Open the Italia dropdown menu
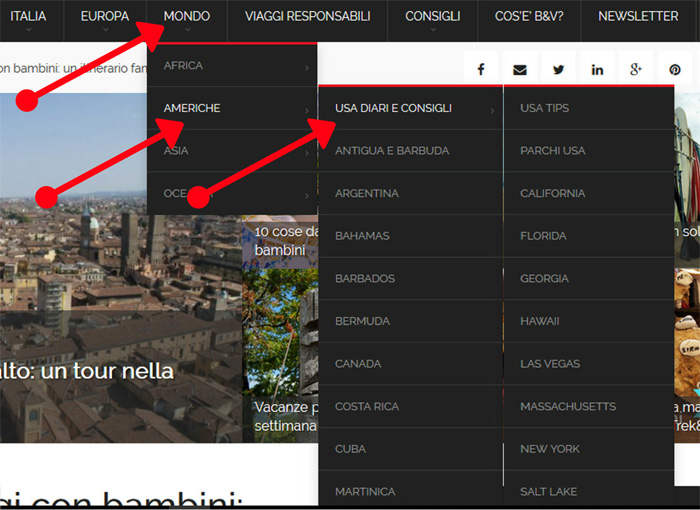Image resolution: width=700 pixels, height=510 pixels. point(28,17)
